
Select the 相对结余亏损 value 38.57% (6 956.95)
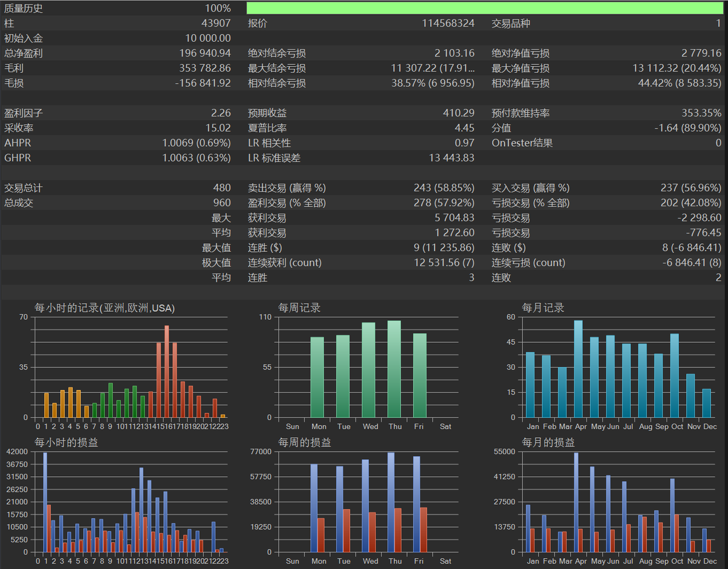[x=433, y=83]
